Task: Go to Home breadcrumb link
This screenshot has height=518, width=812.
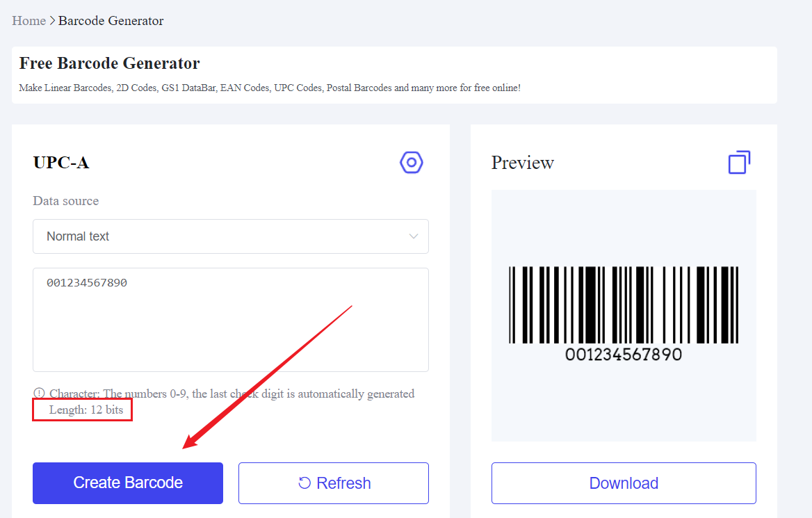Action: pyautogui.click(x=29, y=21)
